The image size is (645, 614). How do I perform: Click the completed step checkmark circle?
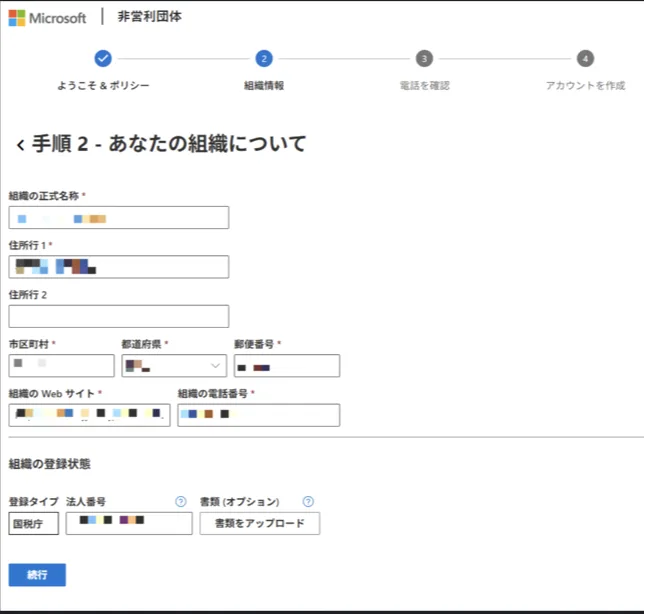103,58
